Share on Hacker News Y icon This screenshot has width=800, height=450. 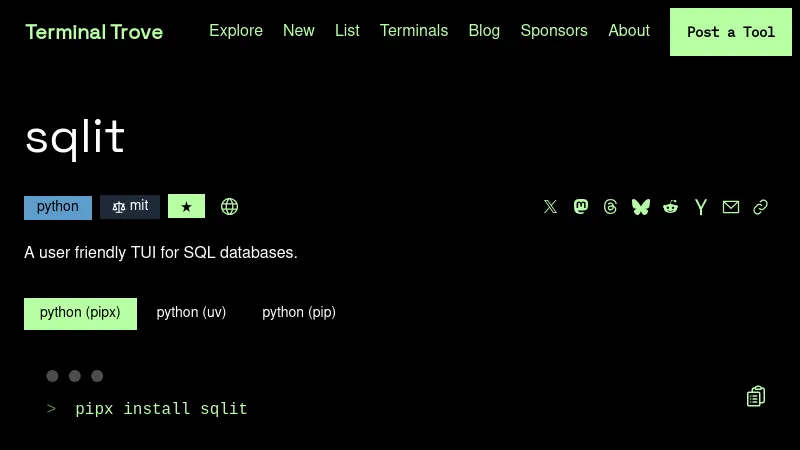[x=701, y=207]
